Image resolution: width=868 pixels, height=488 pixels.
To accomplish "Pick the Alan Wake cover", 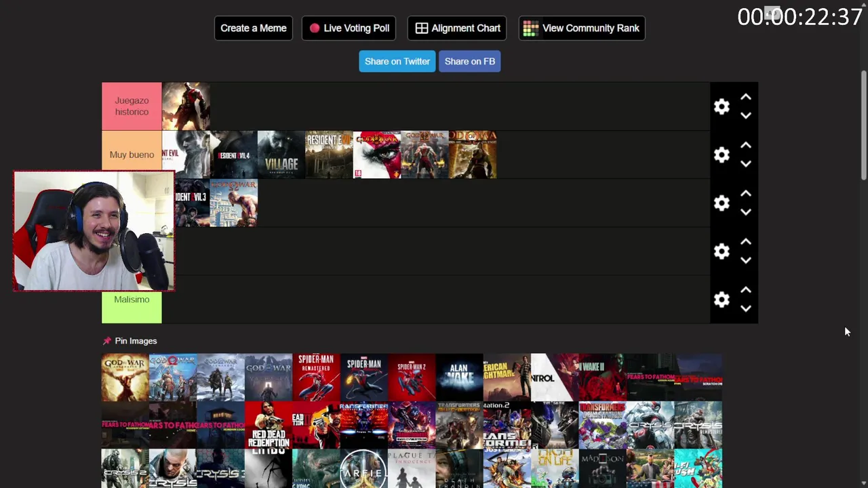I will (459, 378).
